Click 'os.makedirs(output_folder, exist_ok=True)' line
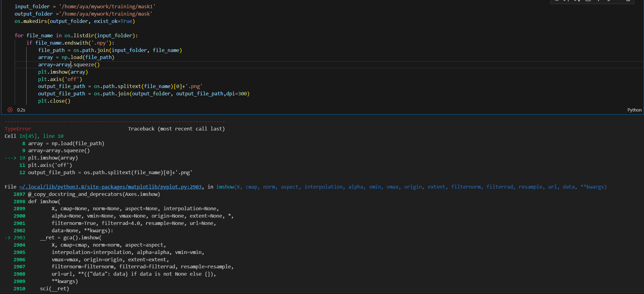The image size is (644, 294). point(75,21)
